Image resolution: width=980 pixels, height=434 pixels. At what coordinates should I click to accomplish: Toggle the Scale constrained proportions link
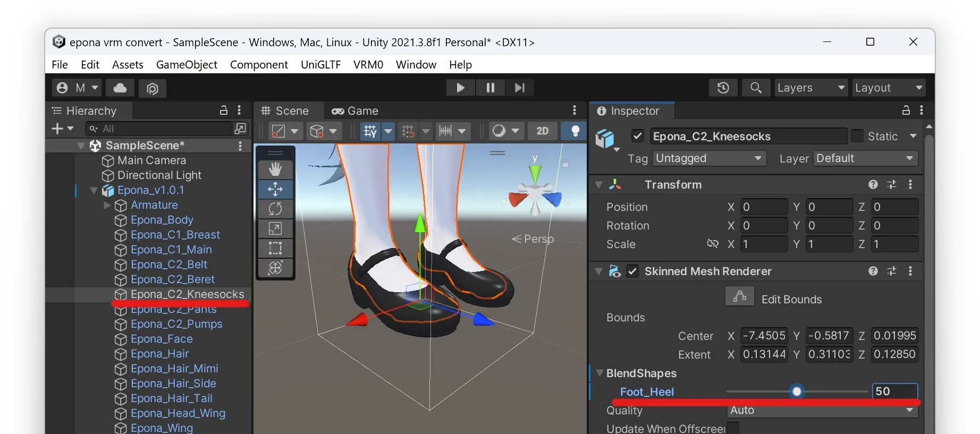tap(713, 243)
